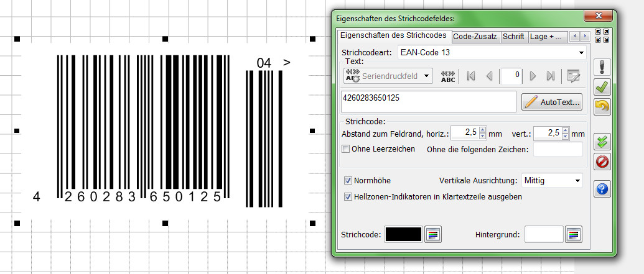Click the AutoText... button
The width and height of the screenshot is (644, 274).
click(551, 101)
